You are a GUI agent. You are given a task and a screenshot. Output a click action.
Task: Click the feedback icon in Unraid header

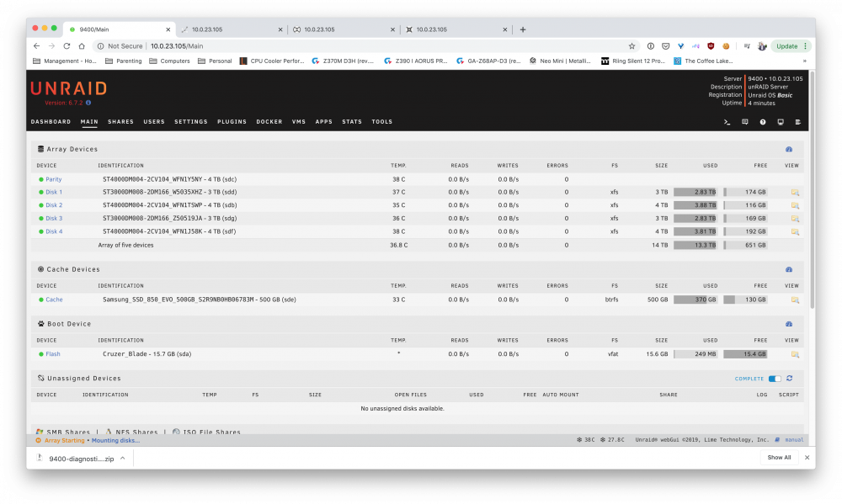point(745,122)
